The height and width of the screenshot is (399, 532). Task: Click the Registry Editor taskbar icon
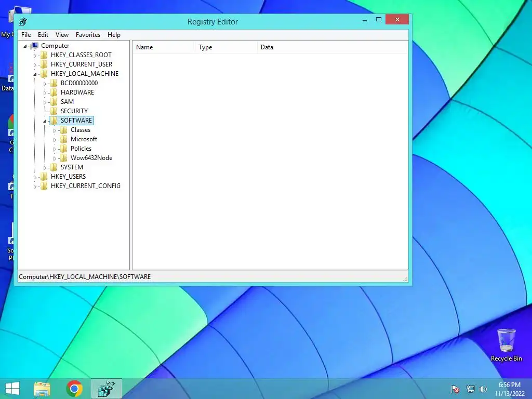[x=107, y=389]
